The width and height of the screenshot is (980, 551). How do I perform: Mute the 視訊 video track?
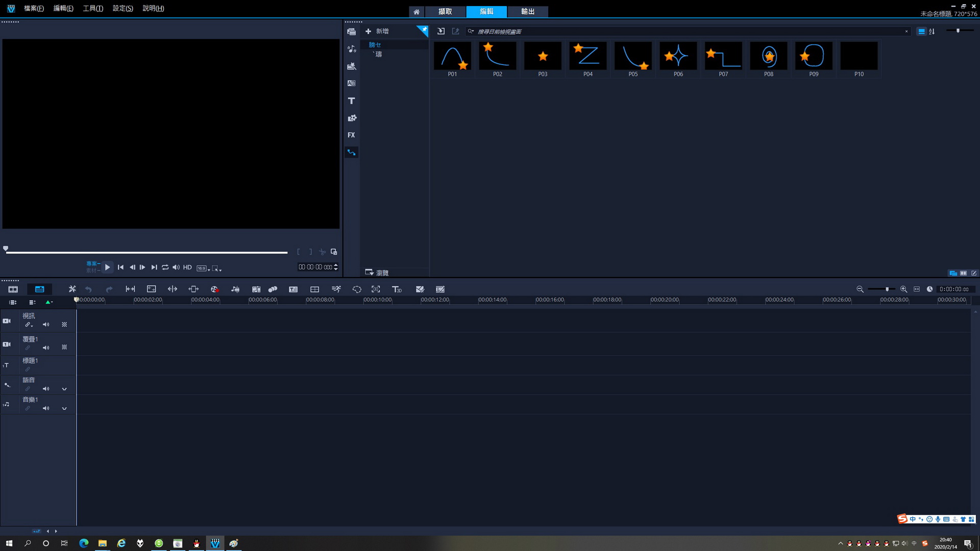46,324
